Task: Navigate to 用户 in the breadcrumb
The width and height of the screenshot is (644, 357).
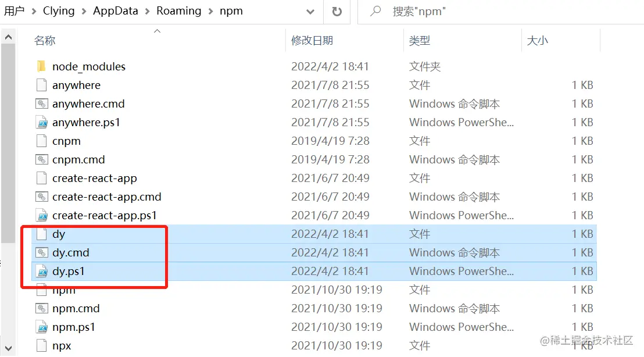Action: [x=15, y=11]
